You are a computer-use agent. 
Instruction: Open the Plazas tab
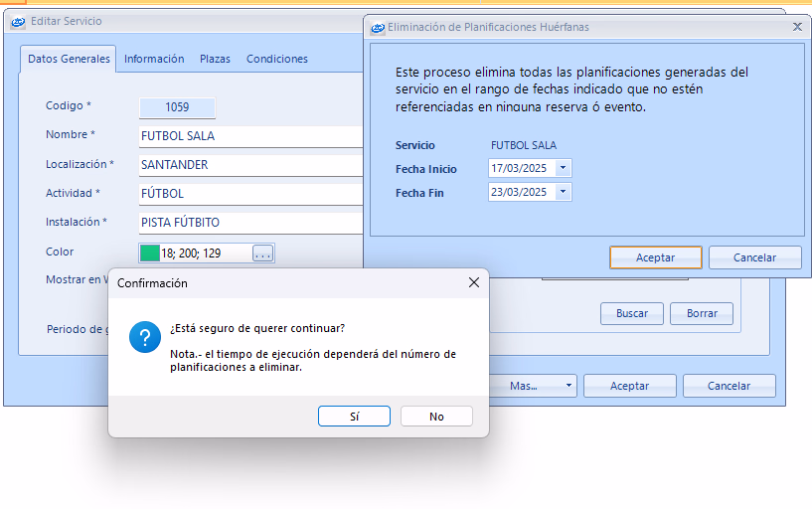(215, 59)
